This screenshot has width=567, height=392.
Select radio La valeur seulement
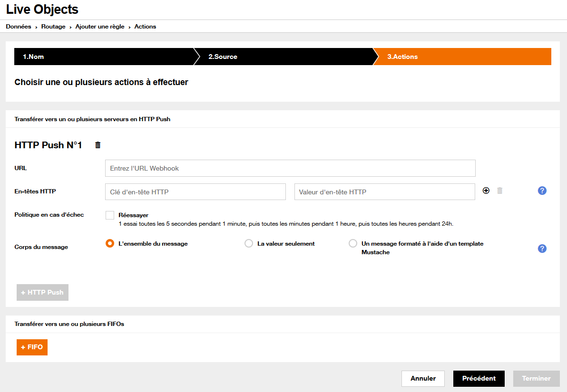click(x=249, y=243)
